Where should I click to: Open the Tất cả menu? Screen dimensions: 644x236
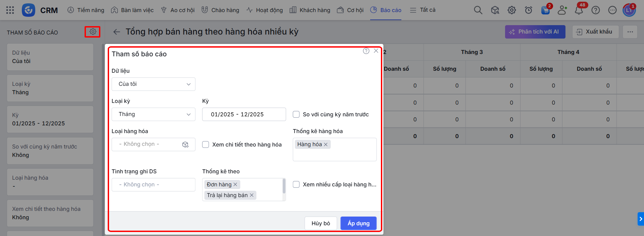tap(423, 10)
